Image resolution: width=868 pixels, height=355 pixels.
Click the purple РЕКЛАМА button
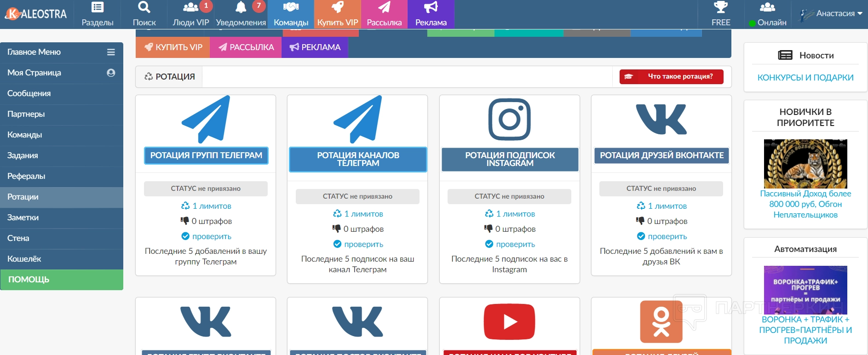coord(315,47)
